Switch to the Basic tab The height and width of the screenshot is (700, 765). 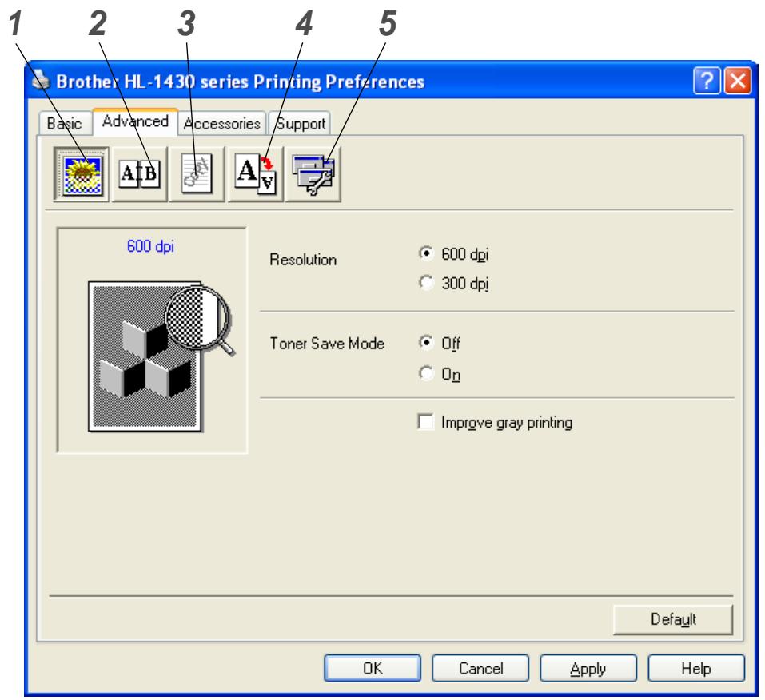click(x=65, y=123)
